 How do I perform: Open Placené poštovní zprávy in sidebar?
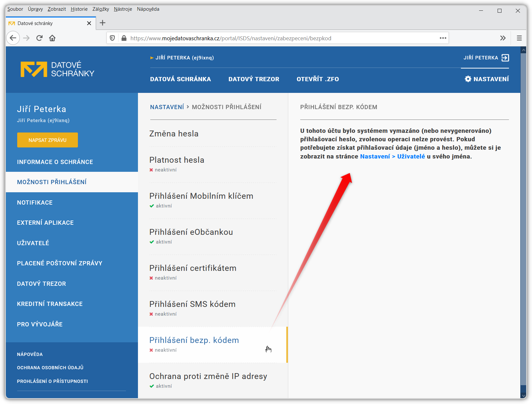coord(72,263)
